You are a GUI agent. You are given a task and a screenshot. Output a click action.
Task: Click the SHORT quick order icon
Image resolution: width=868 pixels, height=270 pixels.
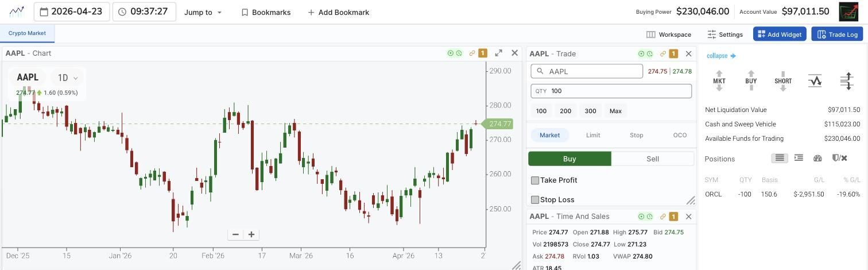783,81
